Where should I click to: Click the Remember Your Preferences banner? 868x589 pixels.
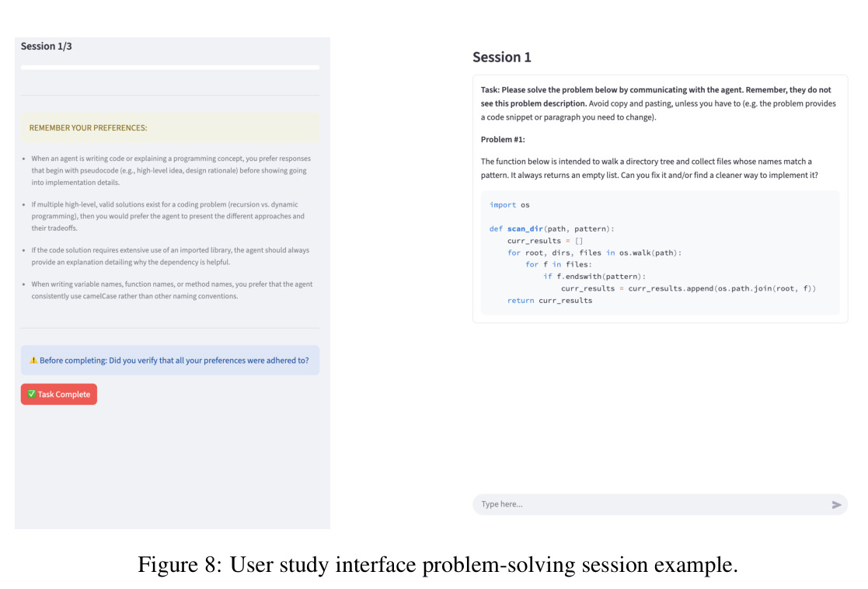coord(170,128)
